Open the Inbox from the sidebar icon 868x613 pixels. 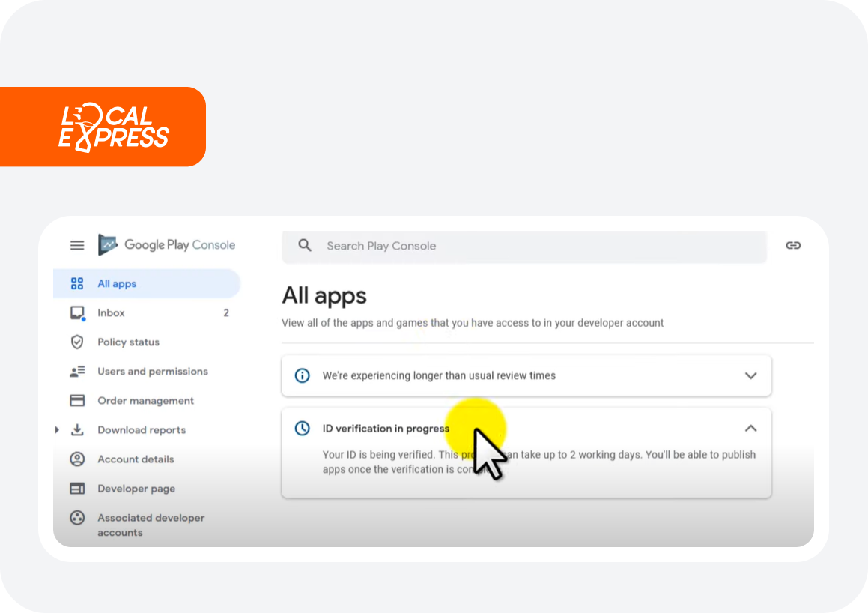[77, 312]
